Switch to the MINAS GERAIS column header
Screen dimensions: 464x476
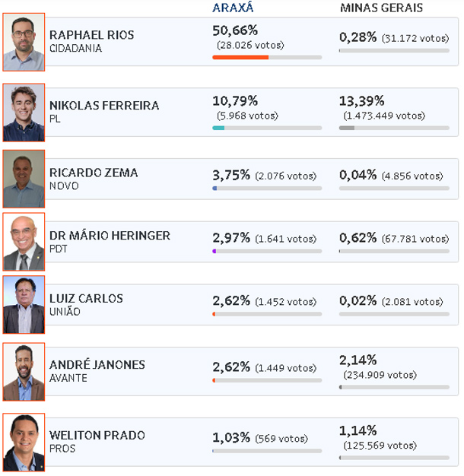(x=381, y=8)
